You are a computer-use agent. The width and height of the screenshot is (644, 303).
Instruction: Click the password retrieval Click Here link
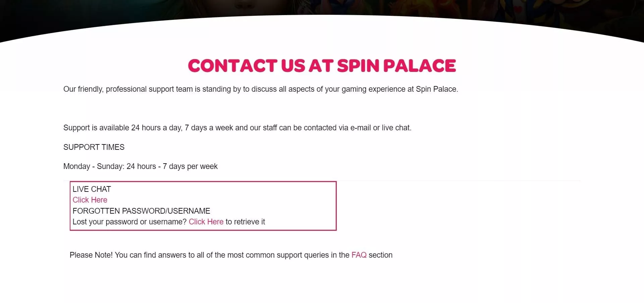(206, 222)
